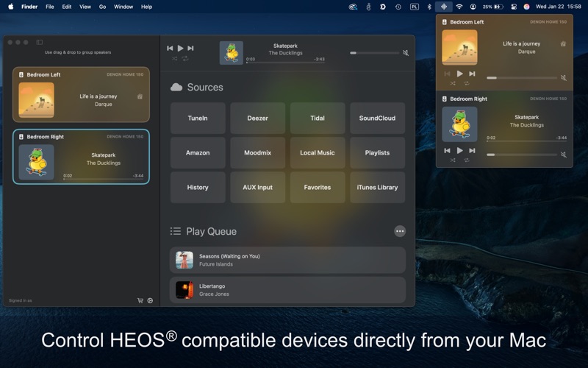Play Seasons (Waiting on You) from queue

[287, 260]
